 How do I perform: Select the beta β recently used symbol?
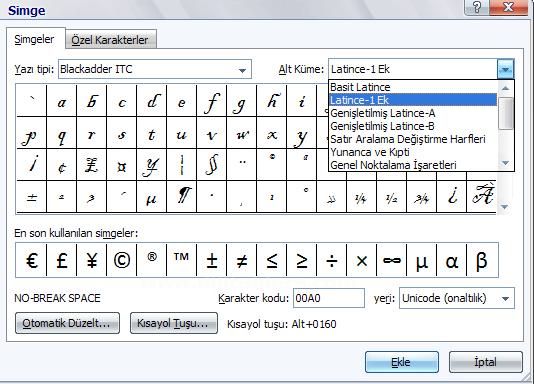(481, 260)
